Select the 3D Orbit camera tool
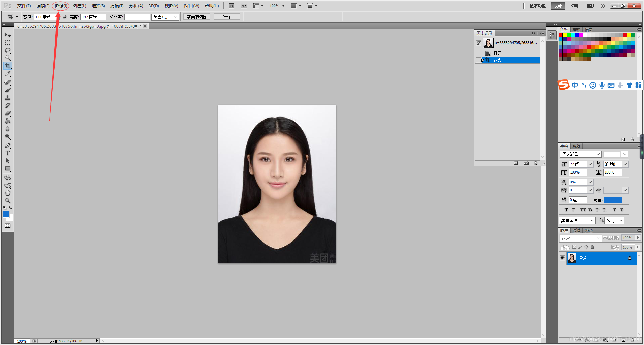Screen dimensions: 644x345 [x=8, y=185]
